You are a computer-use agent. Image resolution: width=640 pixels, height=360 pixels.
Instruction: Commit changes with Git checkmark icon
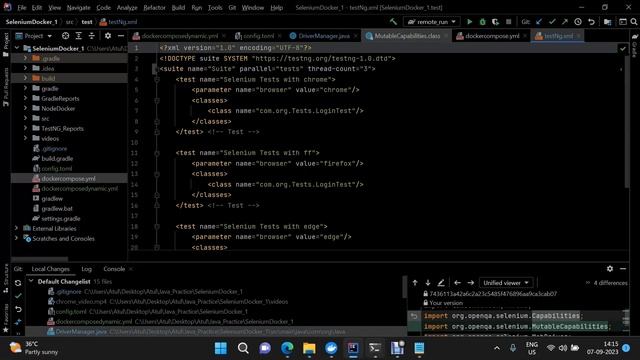[x=552, y=22]
